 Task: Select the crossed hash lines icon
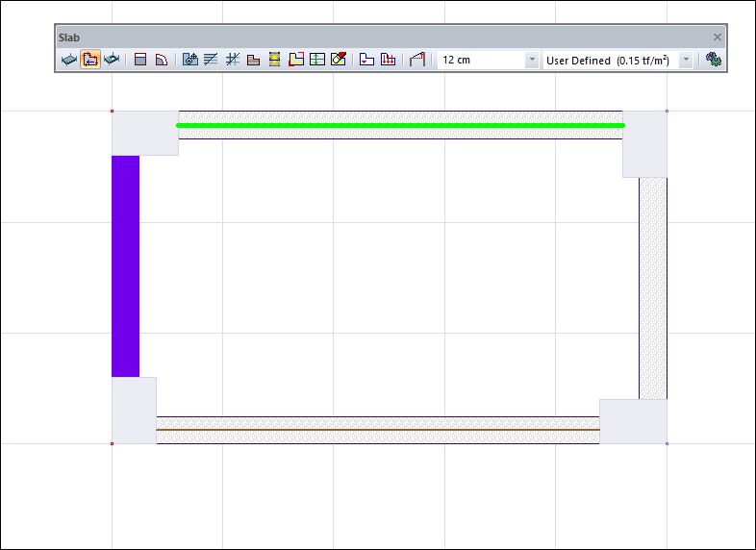(232, 60)
